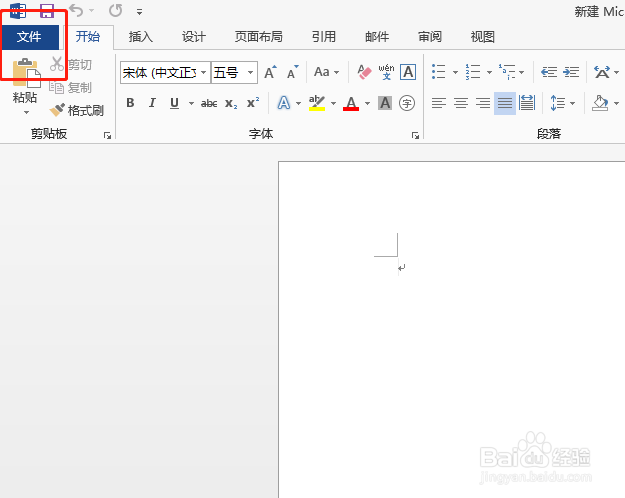625x498 pixels.
Task: Expand the Underline style dropdown arrow
Action: [191, 104]
